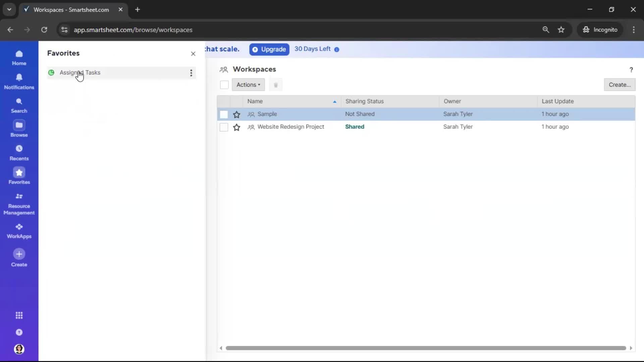The image size is (644, 362).
Task: Check the checkbox for the Sample workspace
Action: coord(224,114)
